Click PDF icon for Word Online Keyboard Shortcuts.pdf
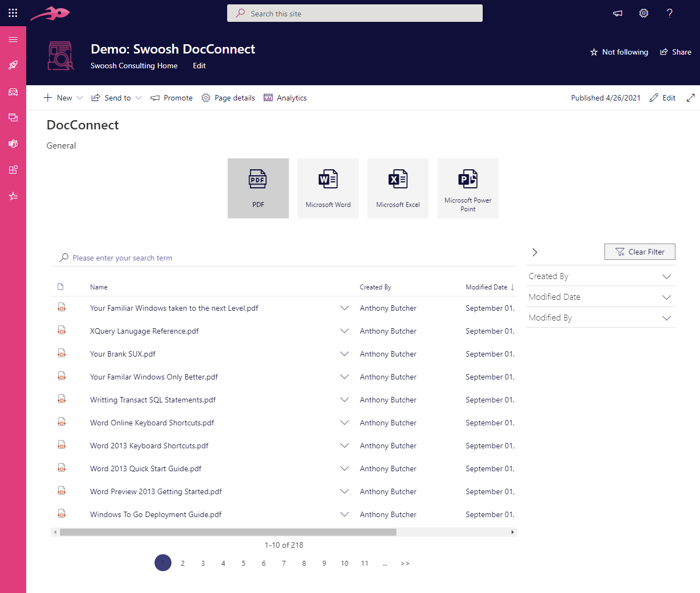 62,422
